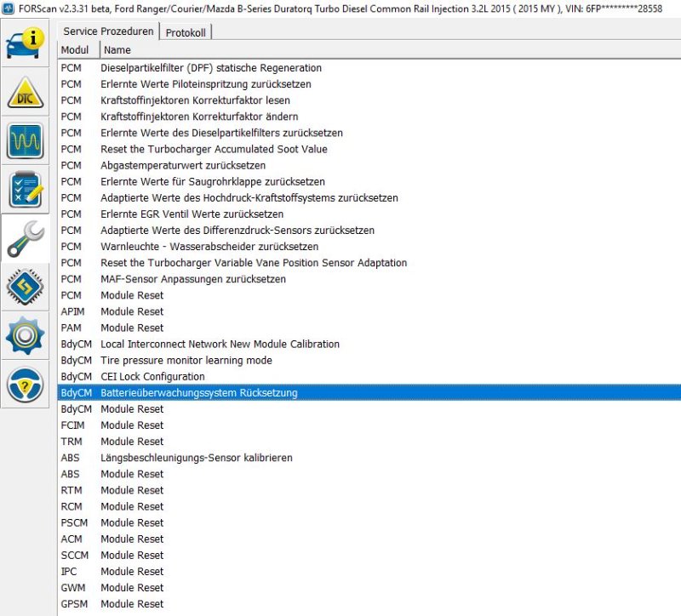This screenshot has width=681, height=616.
Task: Select 'Tire pressure monitor learning mode'
Action: (x=369, y=360)
